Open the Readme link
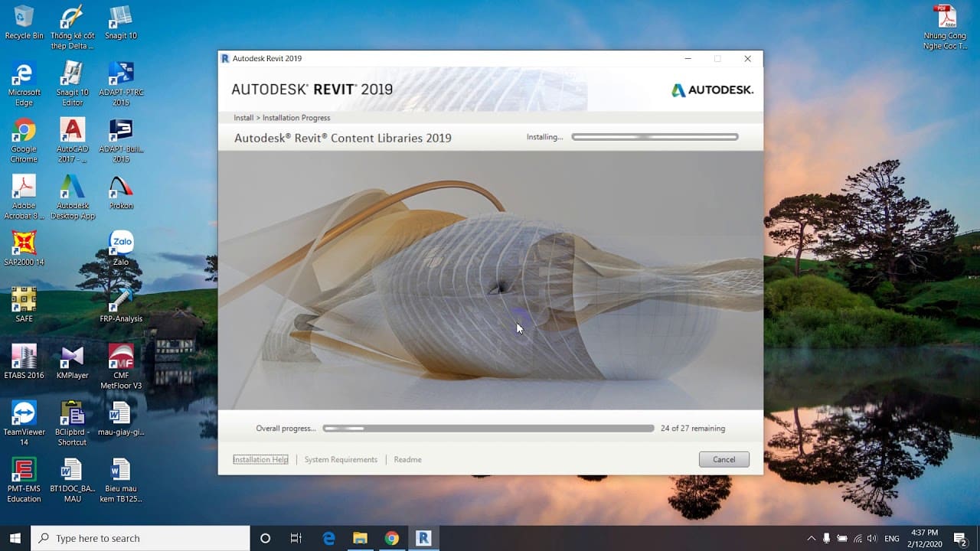Viewport: 980px width, 551px height. tap(407, 459)
